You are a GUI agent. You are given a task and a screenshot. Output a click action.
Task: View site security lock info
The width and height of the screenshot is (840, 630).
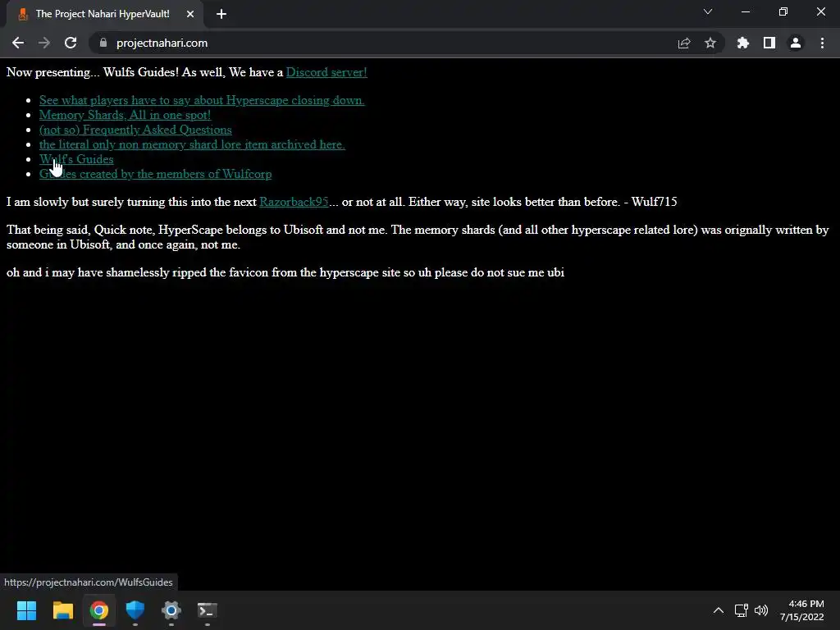(103, 43)
